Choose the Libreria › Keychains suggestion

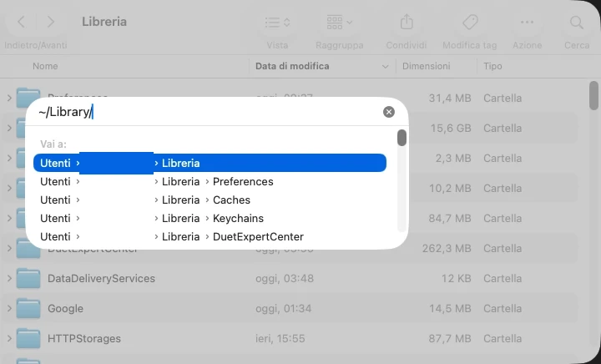click(x=210, y=218)
